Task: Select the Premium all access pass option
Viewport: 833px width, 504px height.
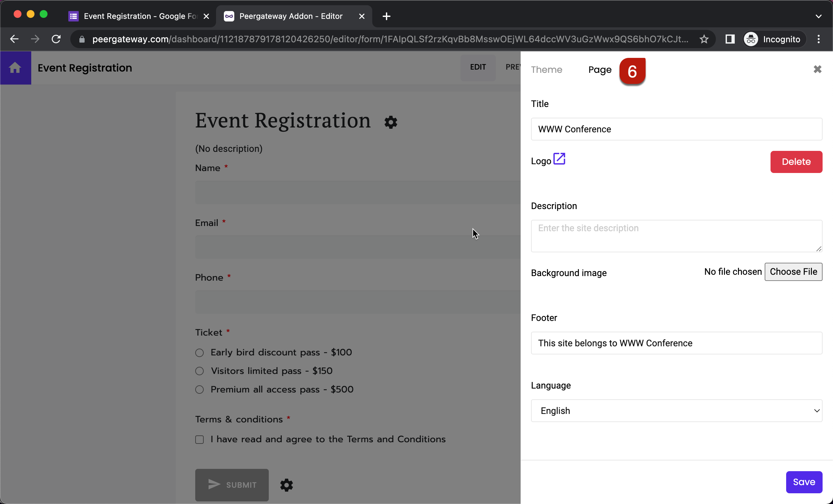Action: click(199, 390)
